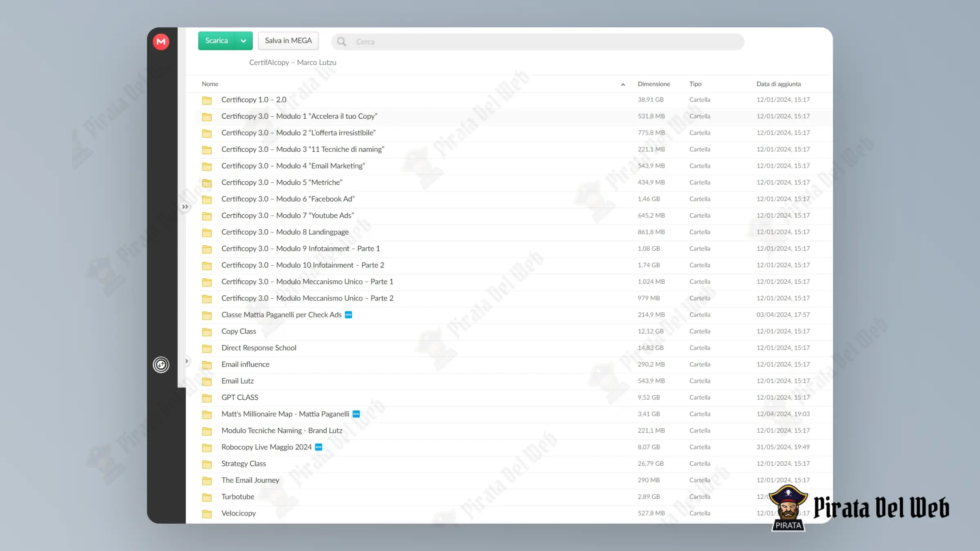Click the red MEGA logo icon
The image size is (980, 551).
[161, 42]
